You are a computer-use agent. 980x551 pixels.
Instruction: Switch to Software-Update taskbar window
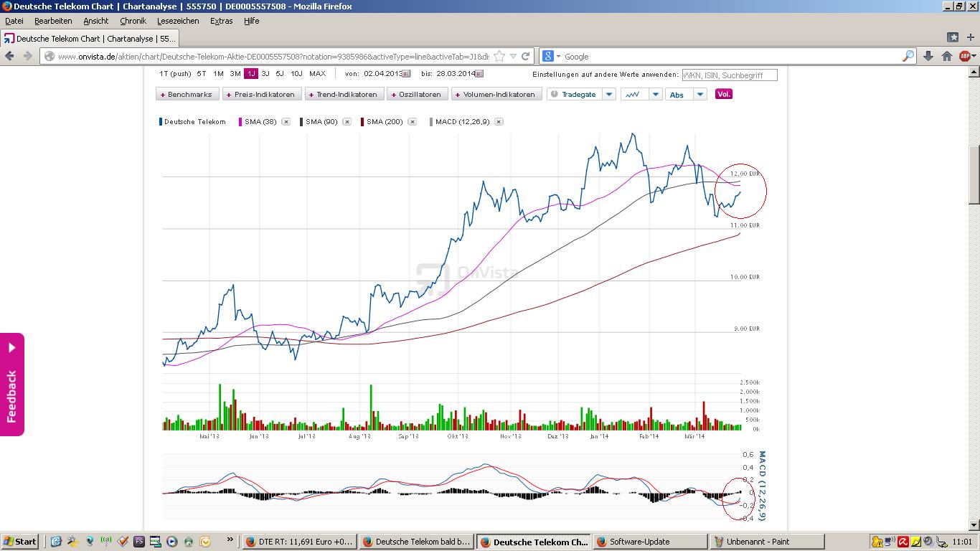tap(650, 542)
